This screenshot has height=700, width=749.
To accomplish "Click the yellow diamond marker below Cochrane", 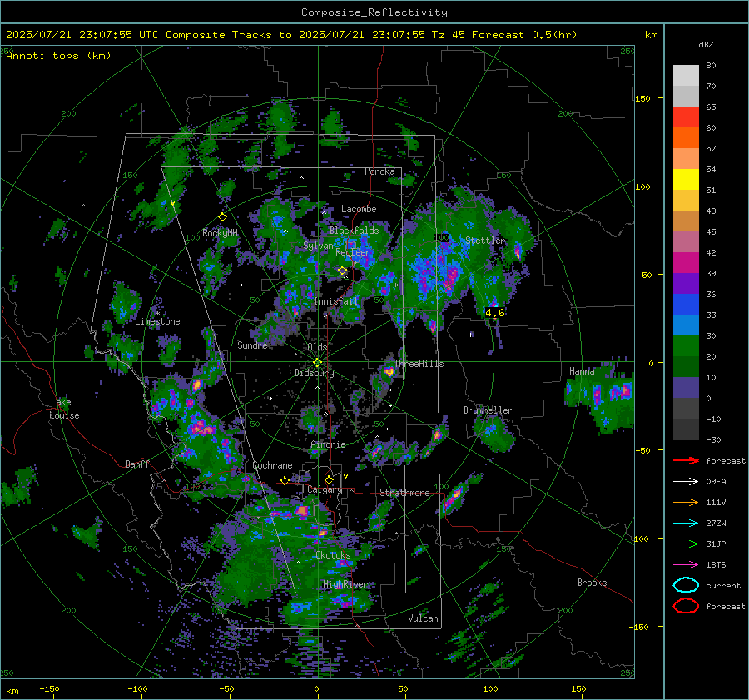I will click(x=285, y=480).
